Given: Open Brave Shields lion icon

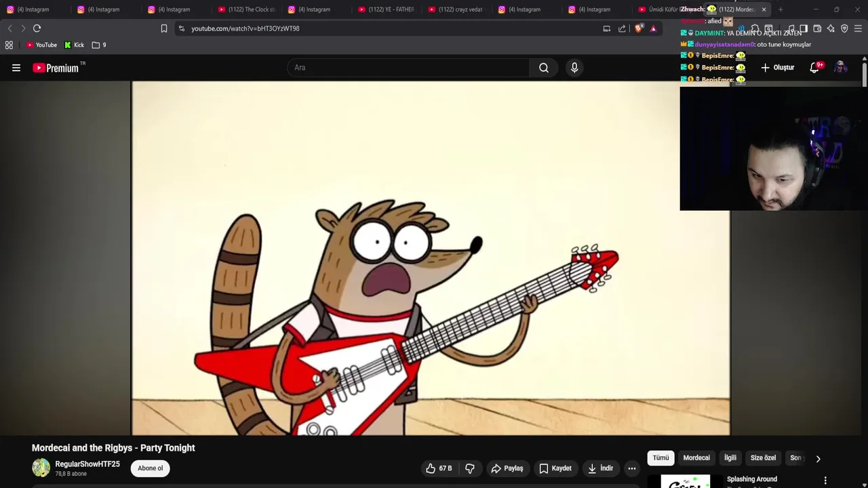Looking at the screenshot, I should [x=639, y=28].
